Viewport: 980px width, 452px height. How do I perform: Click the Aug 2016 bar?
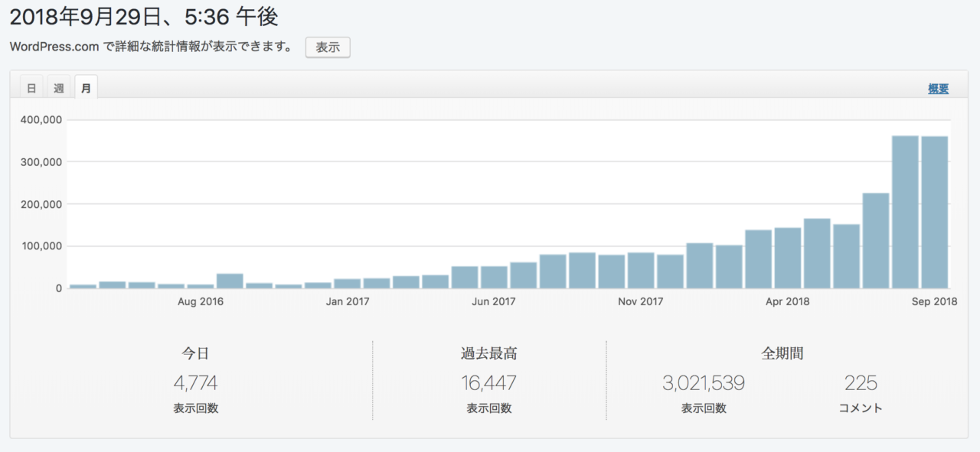click(x=201, y=286)
